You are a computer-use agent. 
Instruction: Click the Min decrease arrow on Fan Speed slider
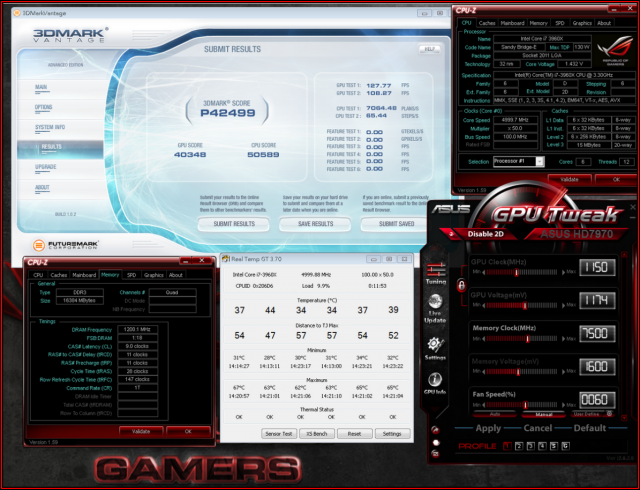pos(484,405)
